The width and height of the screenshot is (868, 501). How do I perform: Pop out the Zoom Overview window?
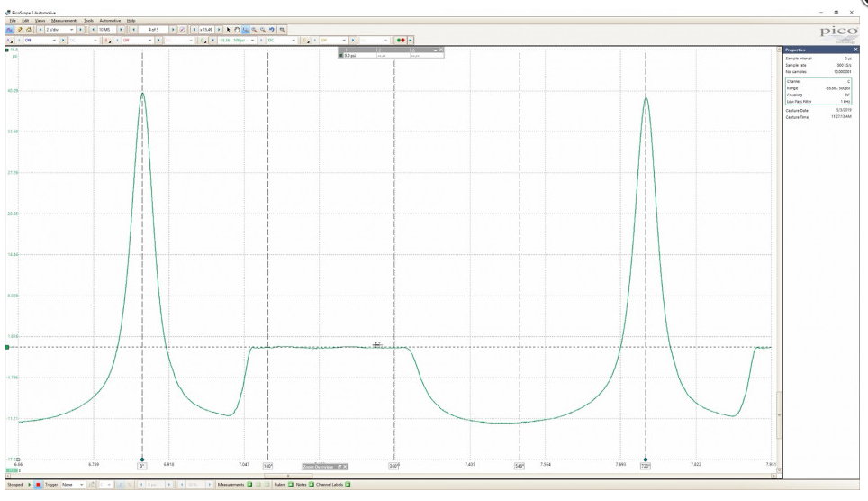pyautogui.click(x=339, y=467)
